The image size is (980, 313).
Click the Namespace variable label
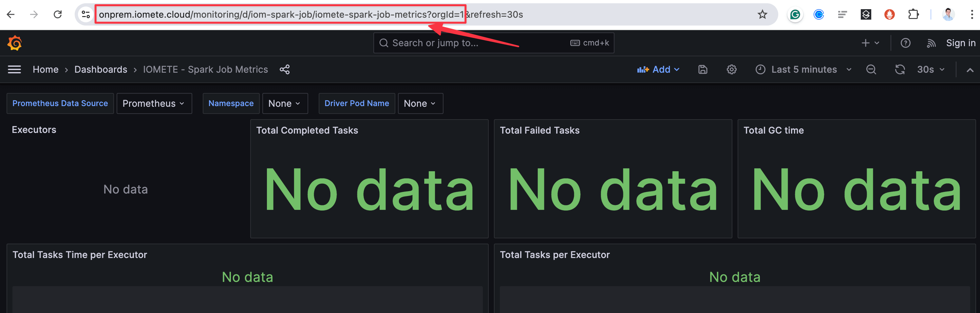click(x=231, y=103)
